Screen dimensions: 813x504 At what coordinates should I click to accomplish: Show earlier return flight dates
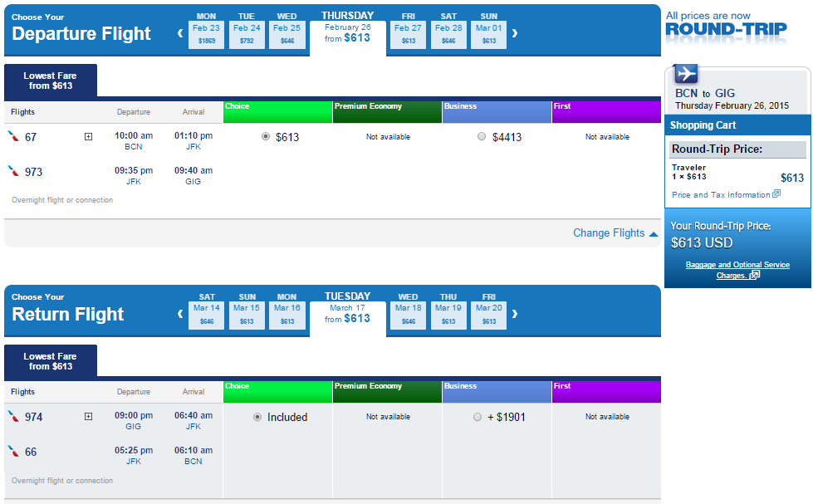tap(180, 314)
